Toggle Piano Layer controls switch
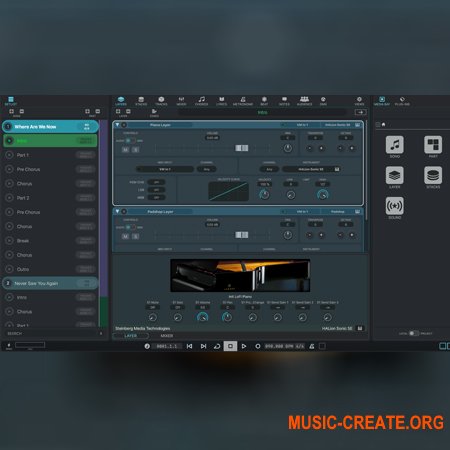This screenshot has width=450, height=450. click(x=130, y=141)
